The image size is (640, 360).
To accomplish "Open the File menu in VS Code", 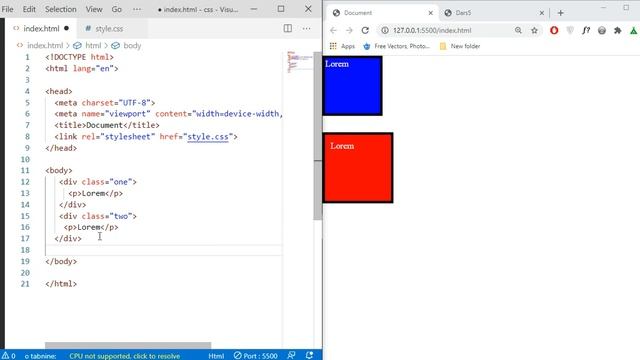I will [8, 9].
